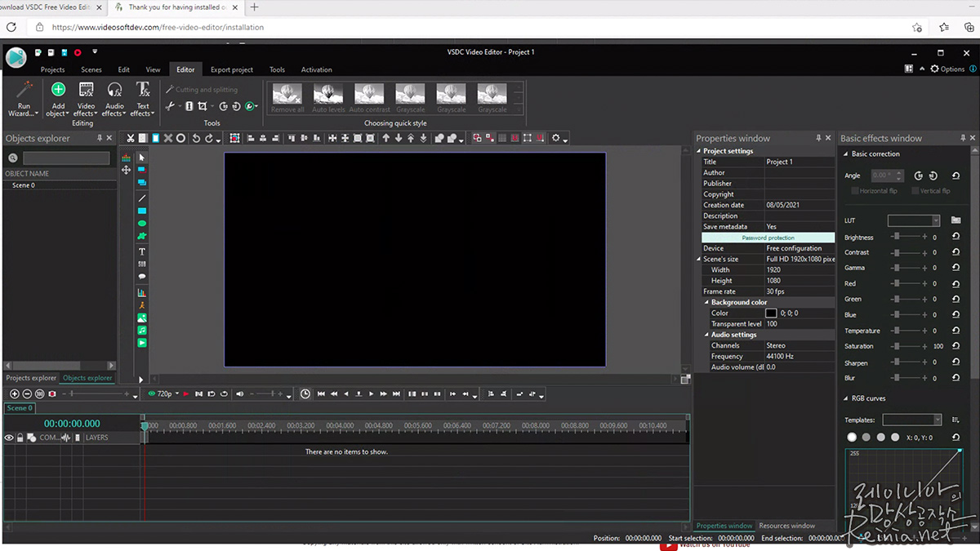Screen dimensions: 980x551
Task: Select the Line drawing tool
Action: pyautogui.click(x=142, y=198)
